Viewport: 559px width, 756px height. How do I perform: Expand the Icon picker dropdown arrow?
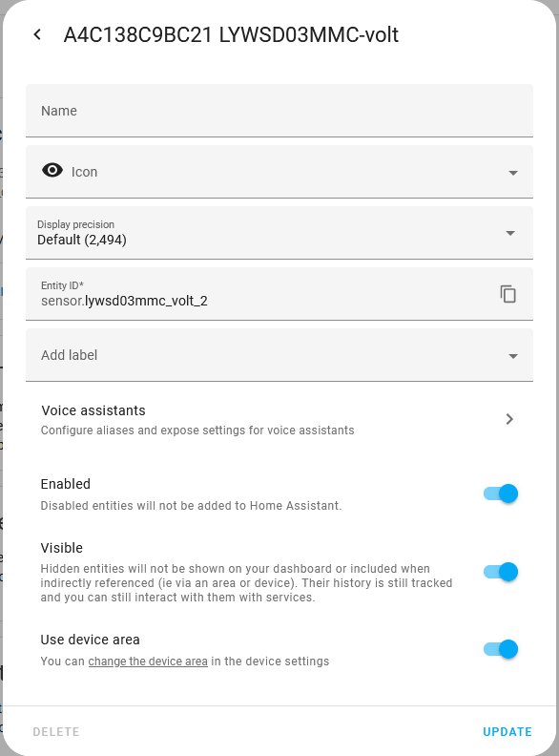513,173
